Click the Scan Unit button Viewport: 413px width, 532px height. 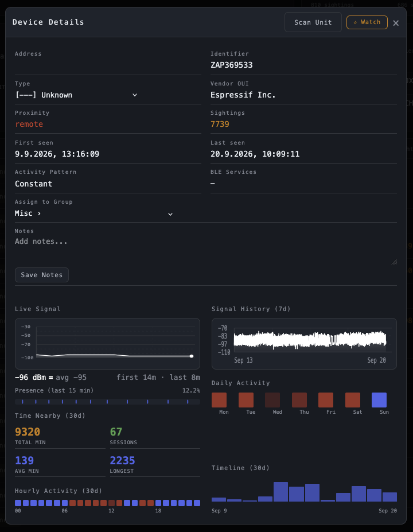pos(313,22)
